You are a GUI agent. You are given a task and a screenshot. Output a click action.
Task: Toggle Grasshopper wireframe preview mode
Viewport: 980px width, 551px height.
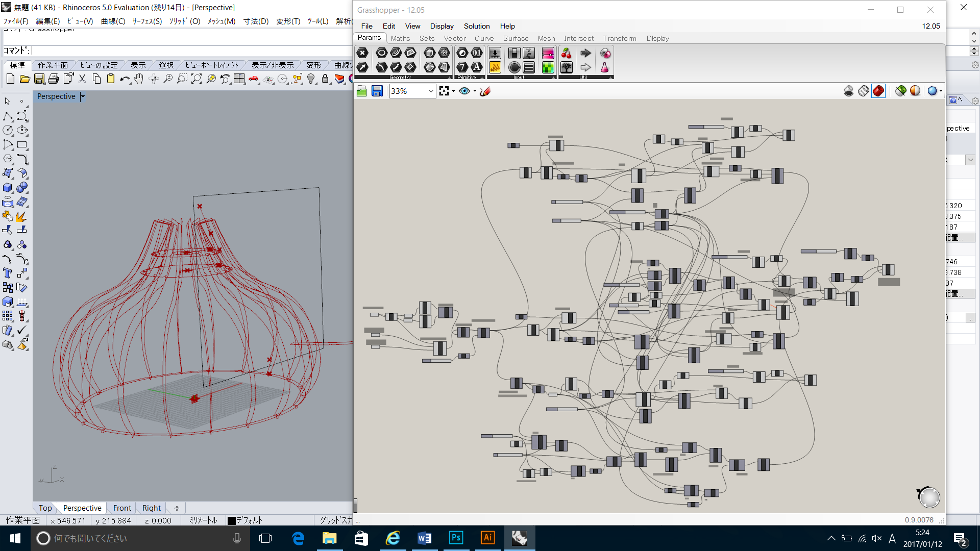(864, 91)
